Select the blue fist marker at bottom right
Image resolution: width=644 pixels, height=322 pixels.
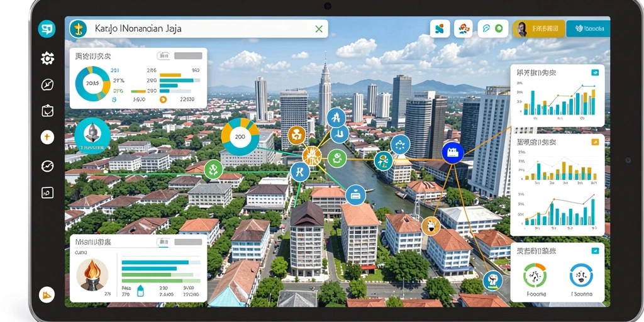[x=492, y=280]
